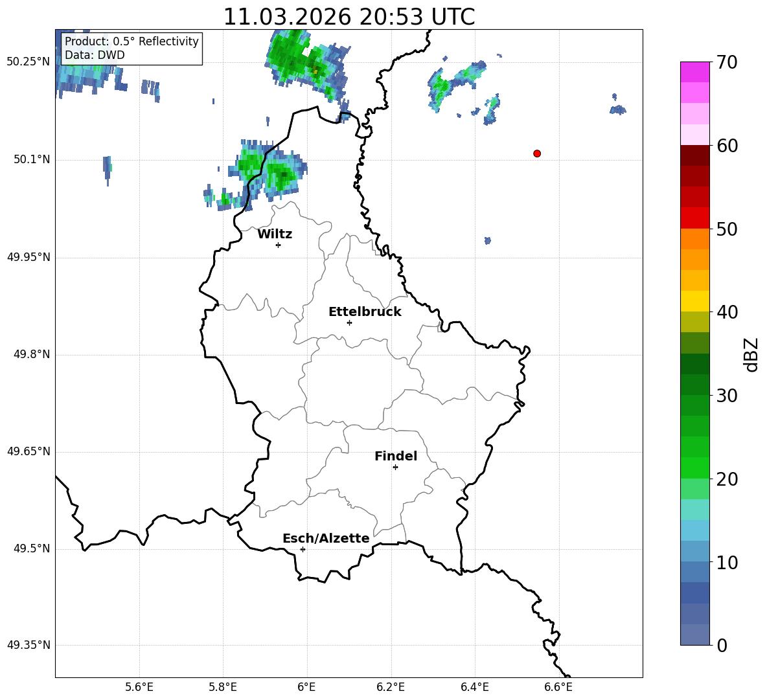Click the 'Data: DWD' text

pos(95,55)
